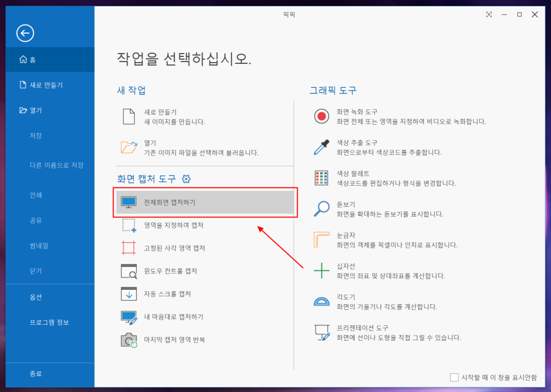The height and width of the screenshot is (392, 551).
Task: Click the monitor-pencil icon for 내 마음대로 캡처하기
Action: pyautogui.click(x=129, y=317)
